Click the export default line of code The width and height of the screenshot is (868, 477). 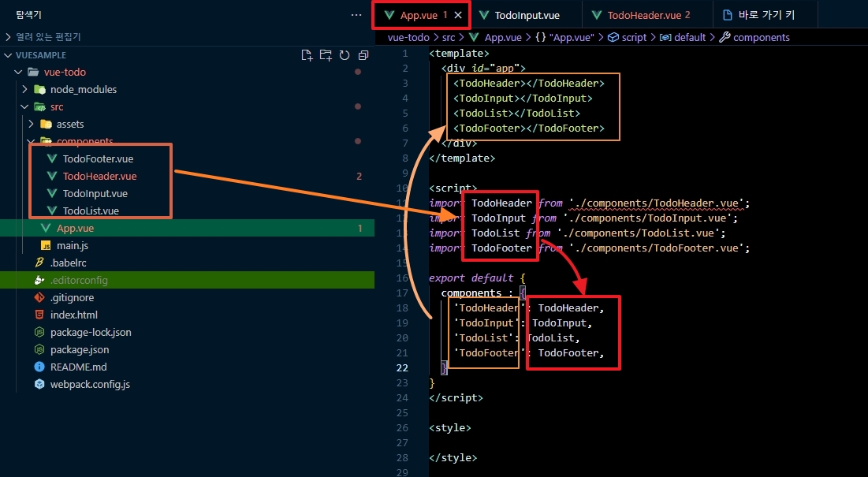477,278
